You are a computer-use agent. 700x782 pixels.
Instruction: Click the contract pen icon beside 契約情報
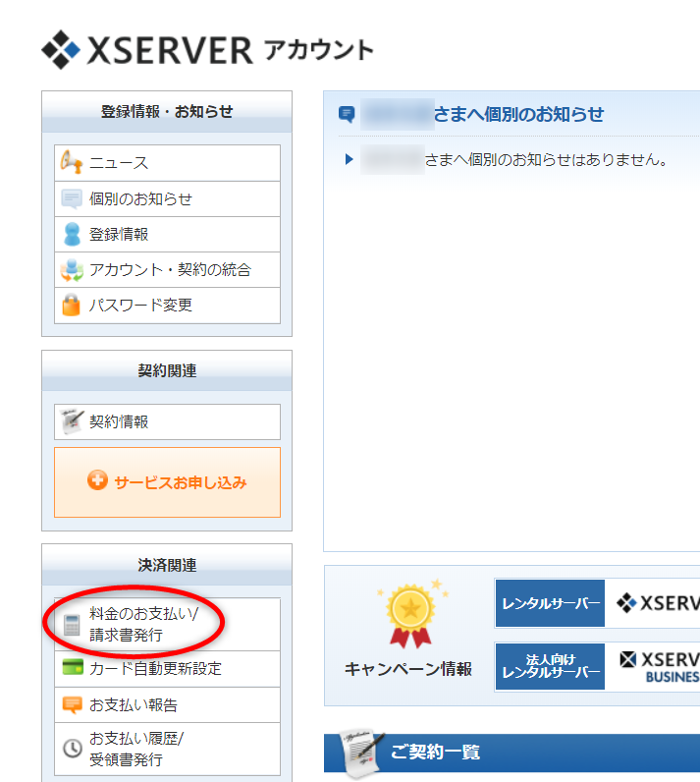72,421
